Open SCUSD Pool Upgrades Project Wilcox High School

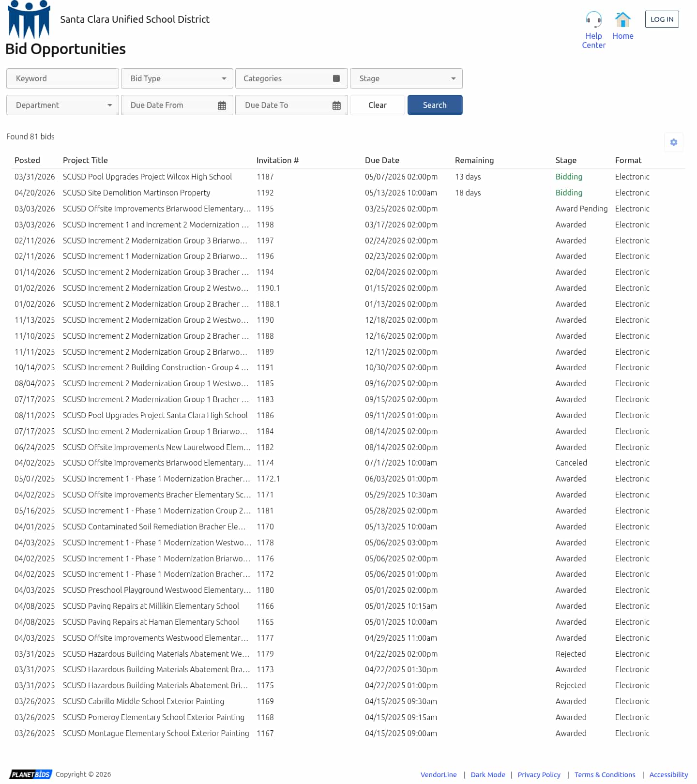[147, 177]
